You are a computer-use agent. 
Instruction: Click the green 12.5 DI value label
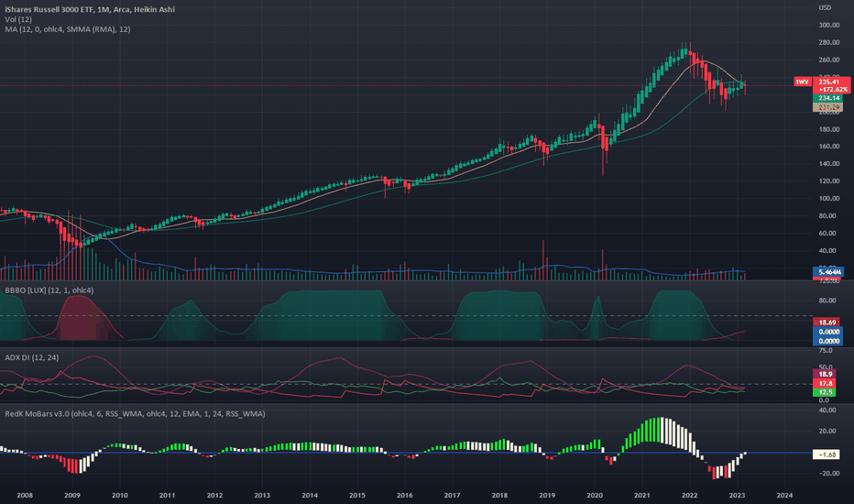coord(824,392)
